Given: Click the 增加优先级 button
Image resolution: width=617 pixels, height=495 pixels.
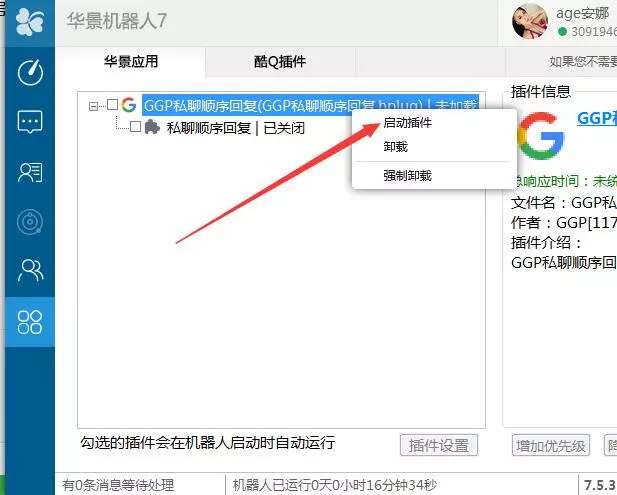Looking at the screenshot, I should pos(550,445).
